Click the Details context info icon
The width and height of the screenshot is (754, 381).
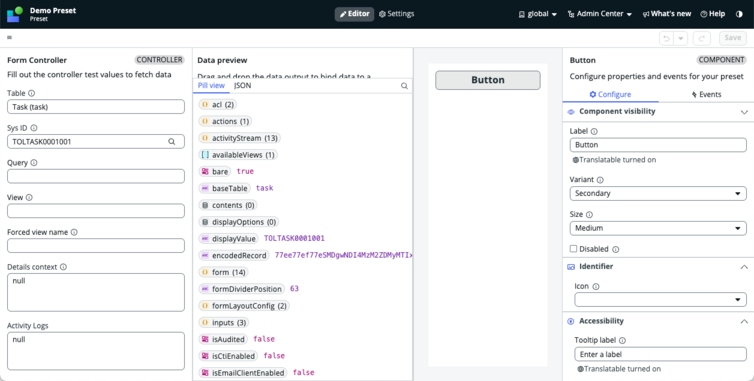pyautogui.click(x=63, y=267)
